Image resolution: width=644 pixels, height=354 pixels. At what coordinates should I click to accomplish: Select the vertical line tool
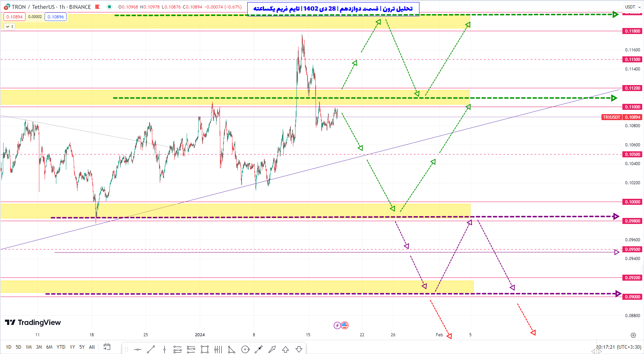pyautogui.click(x=164, y=350)
